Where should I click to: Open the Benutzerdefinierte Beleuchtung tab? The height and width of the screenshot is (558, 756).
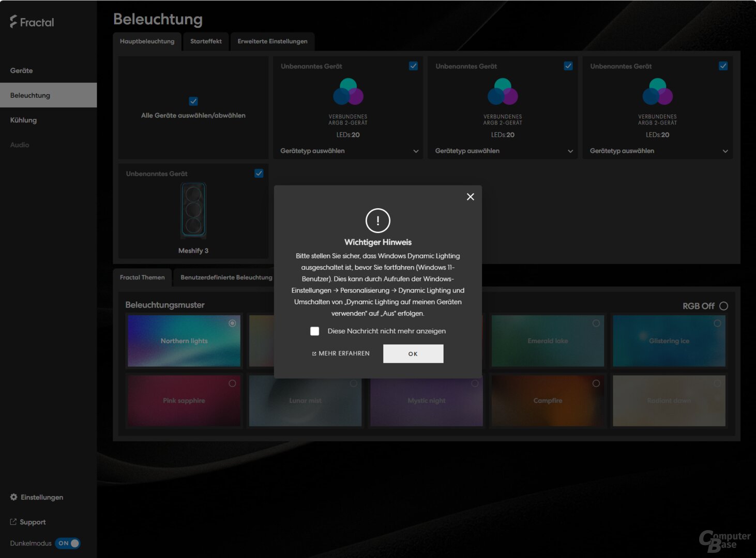226,277
